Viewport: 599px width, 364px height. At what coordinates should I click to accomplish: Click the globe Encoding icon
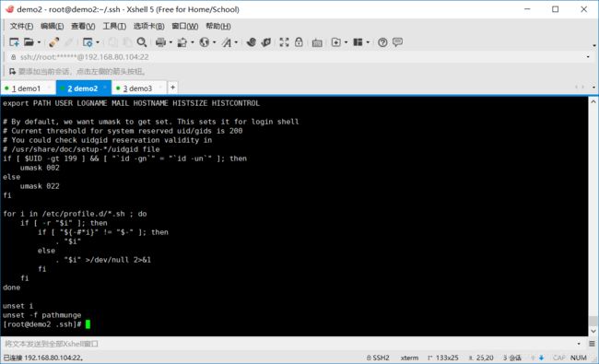click(205, 42)
